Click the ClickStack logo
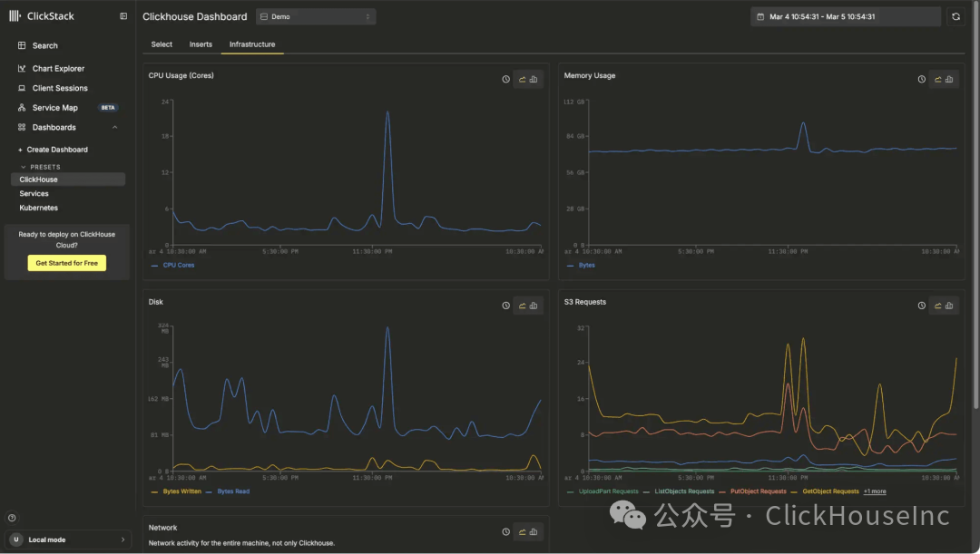980x554 pixels. coord(41,16)
